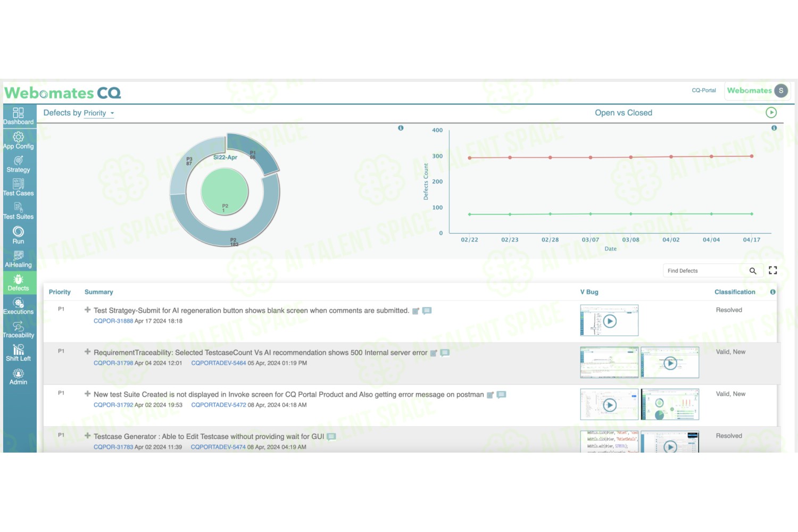Open Jira link CQPORTADEV-5474

click(x=218, y=447)
